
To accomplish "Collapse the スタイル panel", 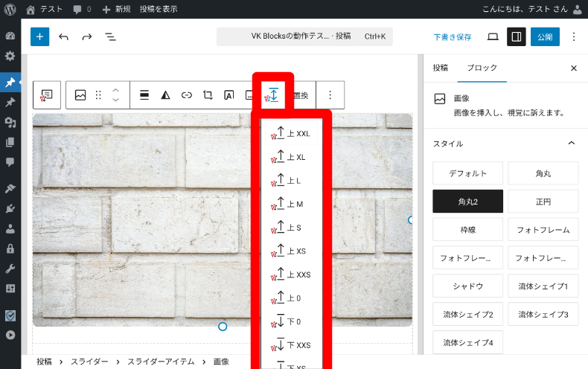I will pyautogui.click(x=505, y=144).
